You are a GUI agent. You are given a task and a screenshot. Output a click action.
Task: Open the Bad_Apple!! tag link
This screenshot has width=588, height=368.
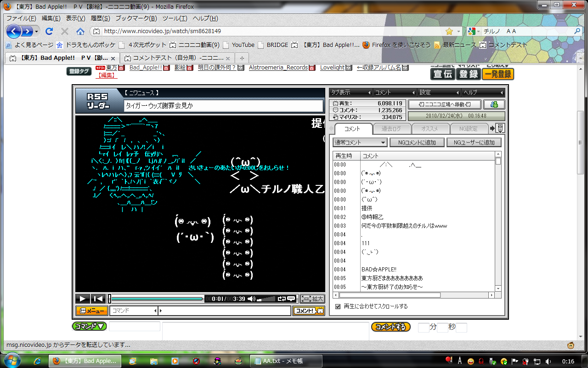click(146, 68)
